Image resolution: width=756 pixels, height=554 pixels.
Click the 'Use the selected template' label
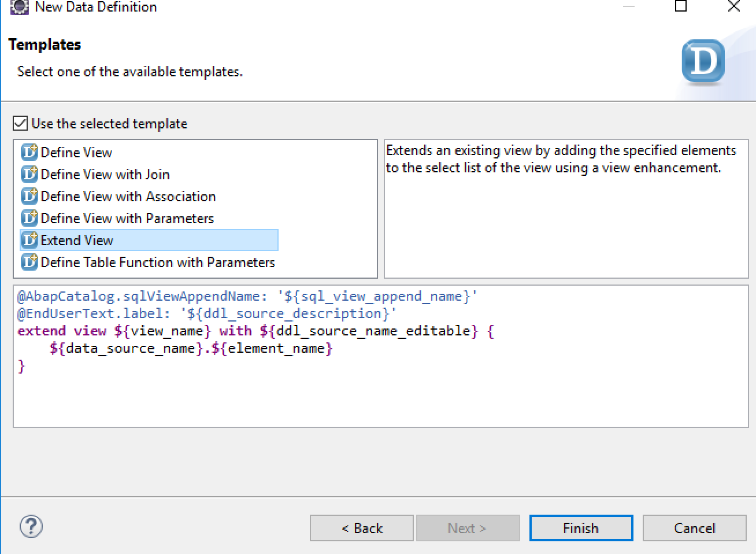tap(109, 124)
